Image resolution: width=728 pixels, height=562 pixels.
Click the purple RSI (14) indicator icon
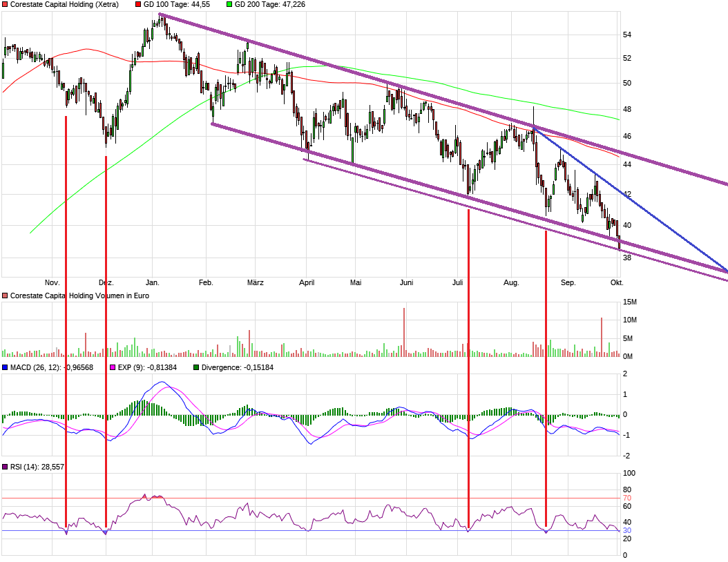5,468
